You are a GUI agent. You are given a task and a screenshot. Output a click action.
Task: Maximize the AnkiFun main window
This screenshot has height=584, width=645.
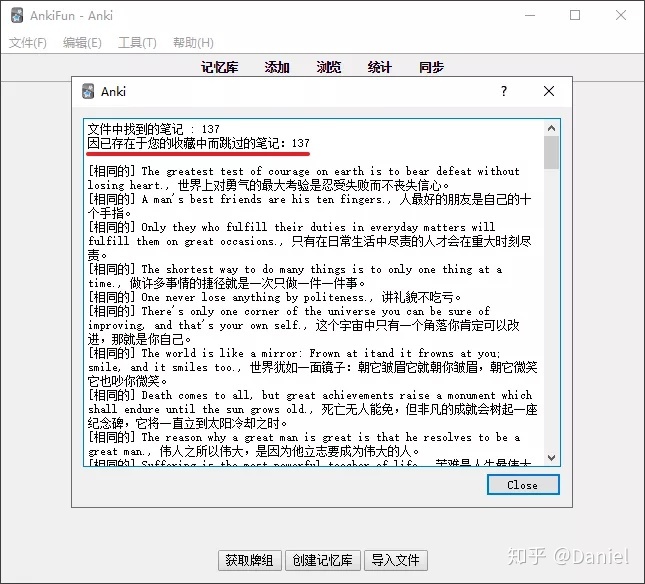575,15
